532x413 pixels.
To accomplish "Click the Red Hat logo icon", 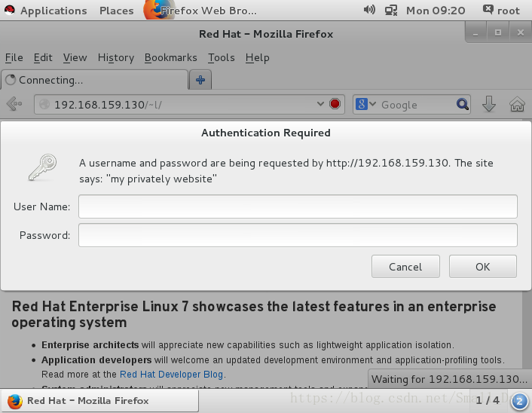I will pos(10,11).
